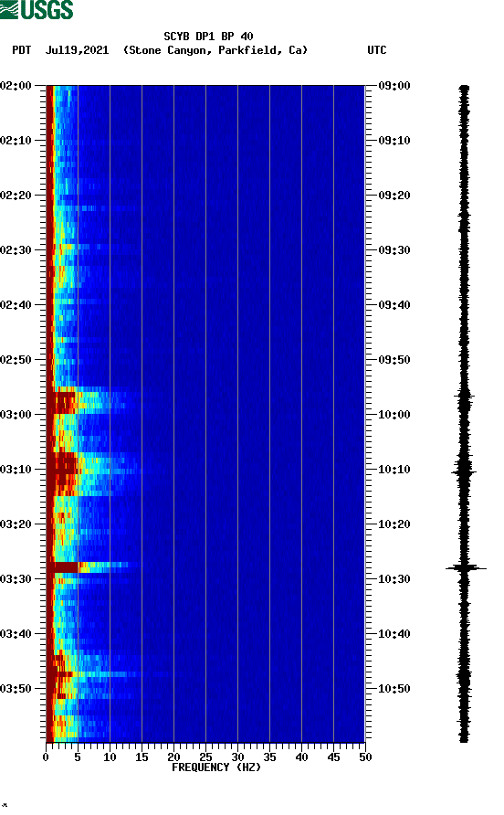Click the 30 Hz frequency axis label

(x=238, y=757)
